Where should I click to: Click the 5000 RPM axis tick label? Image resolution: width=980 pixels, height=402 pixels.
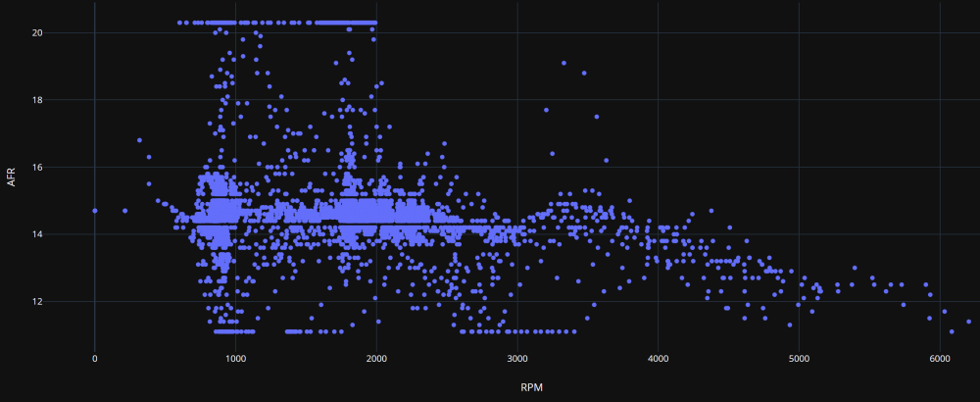799,358
